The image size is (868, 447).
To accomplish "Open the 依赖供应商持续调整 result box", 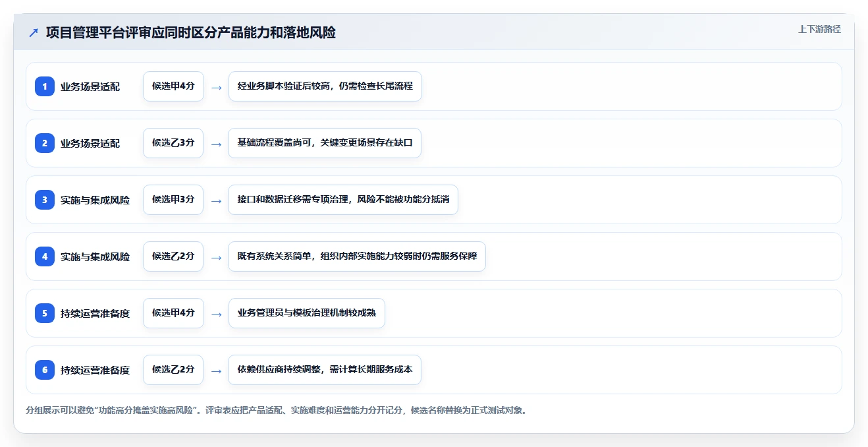I will point(325,370).
